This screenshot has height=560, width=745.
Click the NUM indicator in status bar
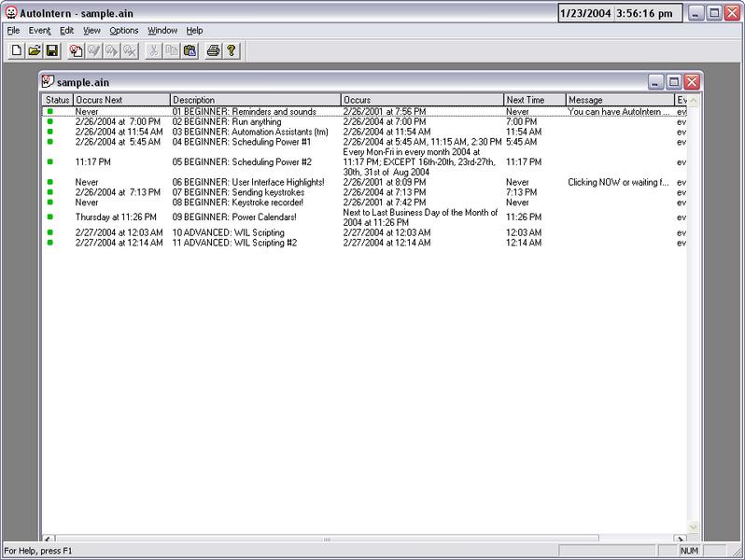coord(689,551)
